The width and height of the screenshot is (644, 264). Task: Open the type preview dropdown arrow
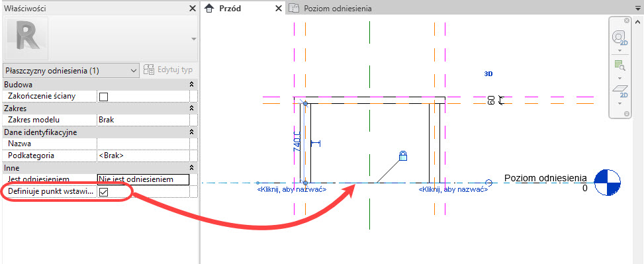click(x=193, y=38)
